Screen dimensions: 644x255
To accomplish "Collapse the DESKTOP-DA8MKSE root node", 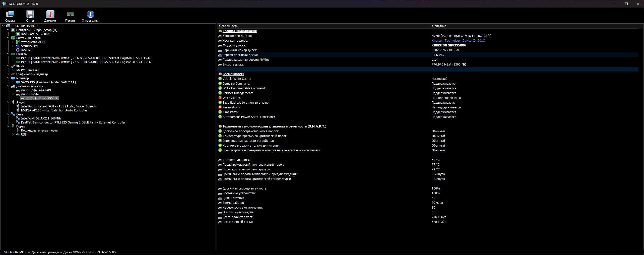I will point(3,26).
